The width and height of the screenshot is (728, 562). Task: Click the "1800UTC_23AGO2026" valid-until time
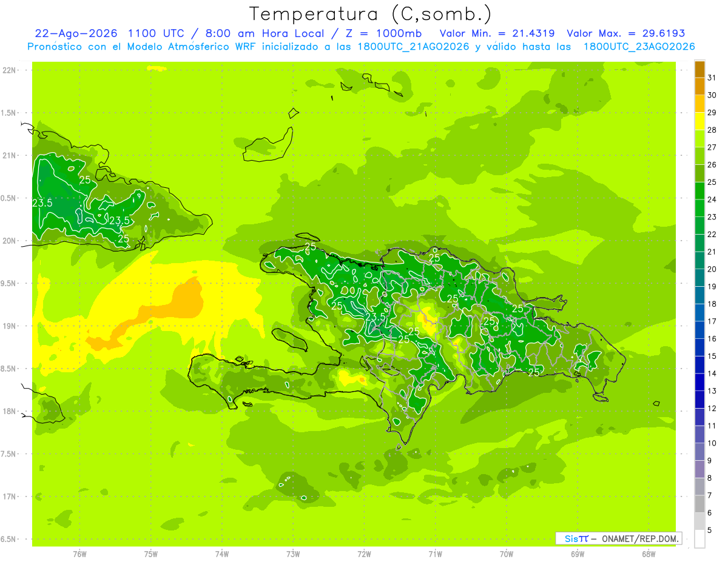(x=639, y=47)
